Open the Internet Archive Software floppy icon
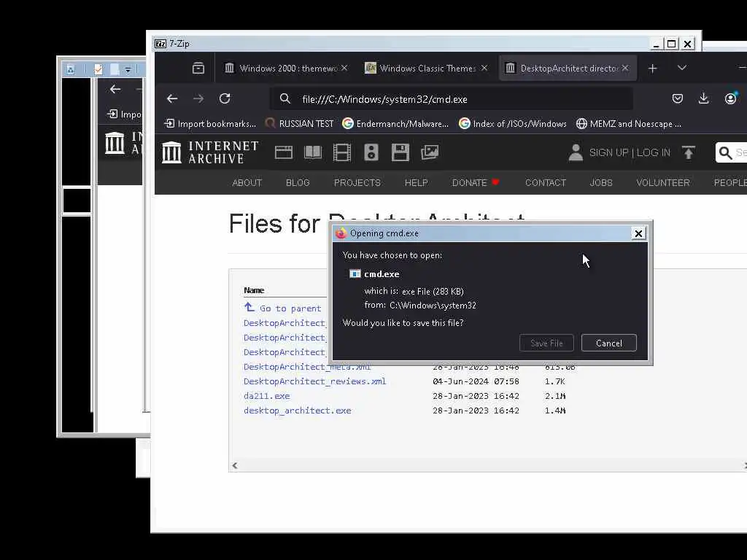This screenshot has width=747, height=560. (400, 152)
